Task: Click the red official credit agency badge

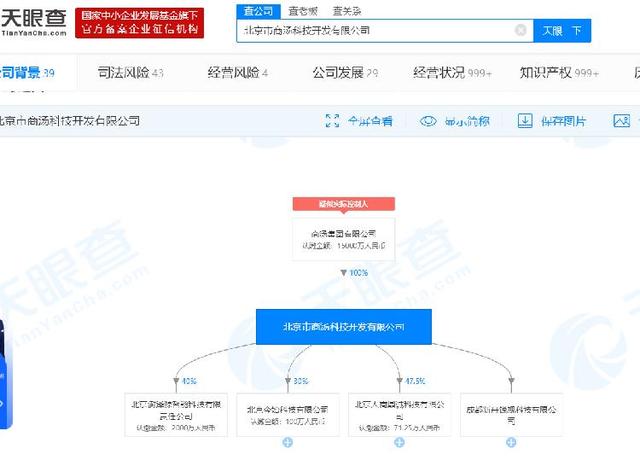Action: tap(140, 23)
